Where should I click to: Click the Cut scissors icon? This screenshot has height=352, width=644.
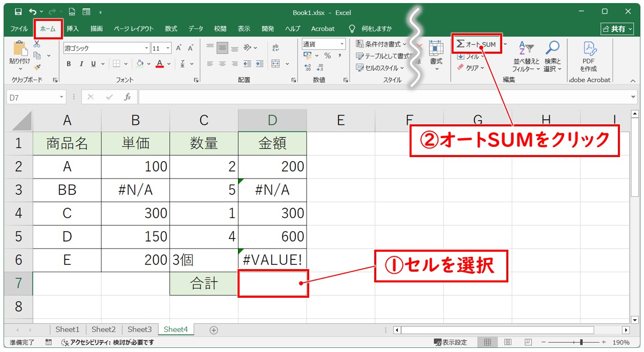tap(37, 45)
